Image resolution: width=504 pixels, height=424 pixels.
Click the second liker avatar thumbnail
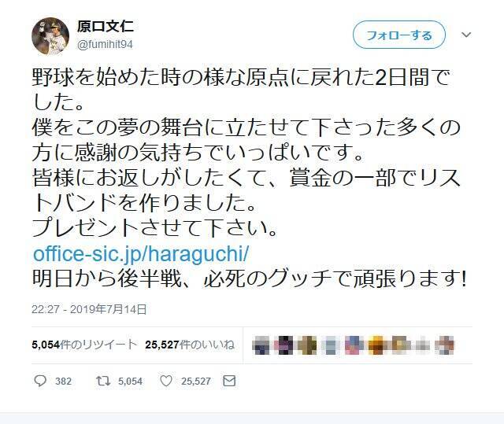[x=285, y=345]
